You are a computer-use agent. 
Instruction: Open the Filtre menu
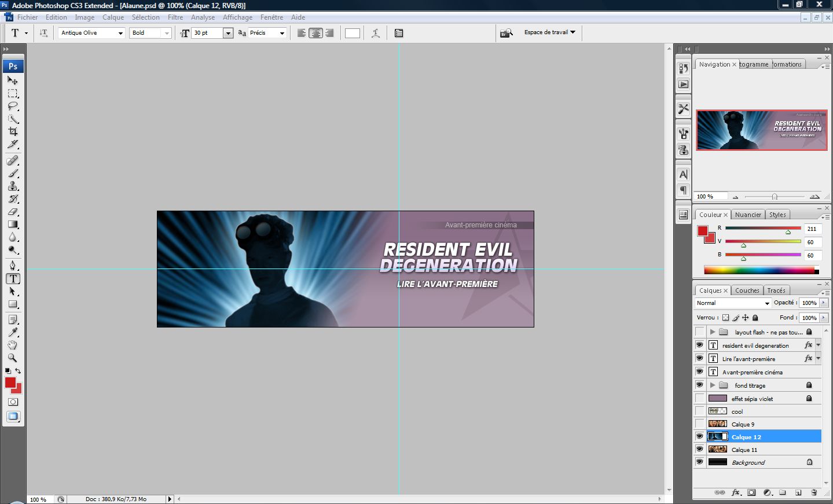pyautogui.click(x=175, y=17)
